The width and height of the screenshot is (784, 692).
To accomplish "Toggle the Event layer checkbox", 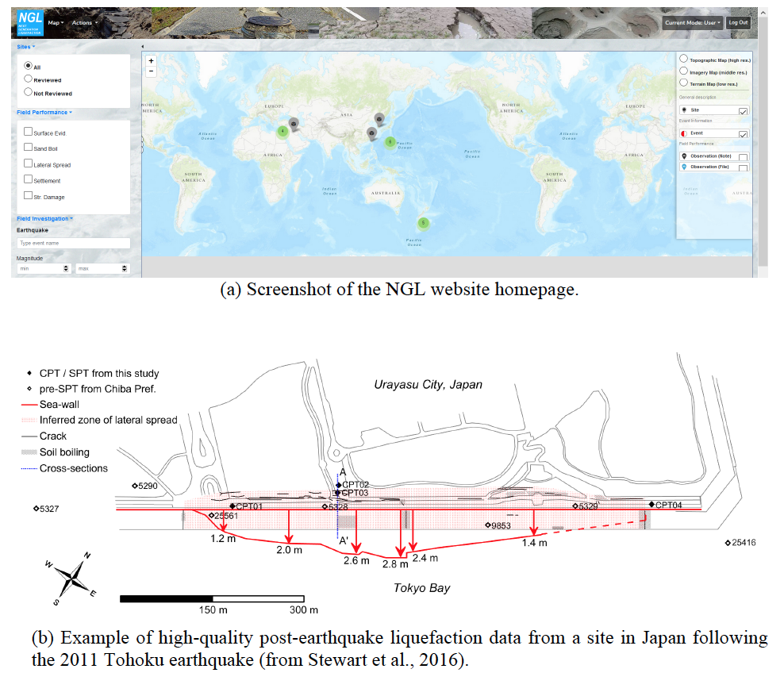I will tap(743, 134).
